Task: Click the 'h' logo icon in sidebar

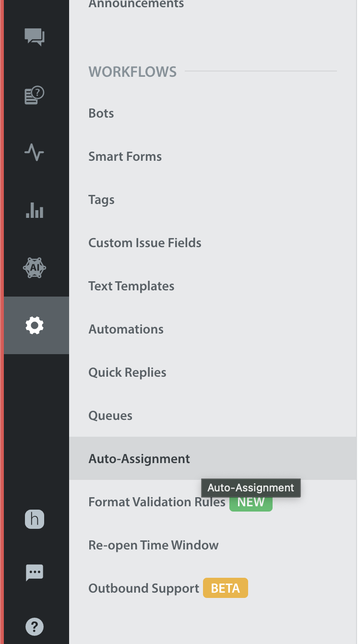Action: pos(35,519)
